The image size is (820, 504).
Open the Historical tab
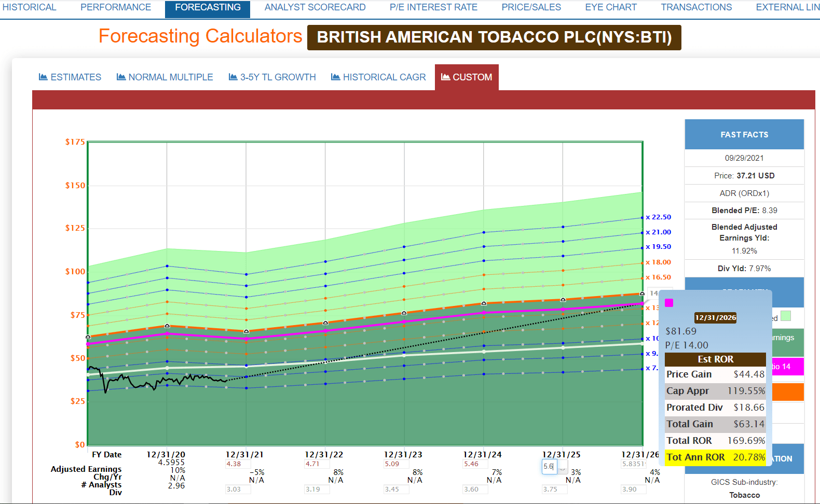pos(29,7)
